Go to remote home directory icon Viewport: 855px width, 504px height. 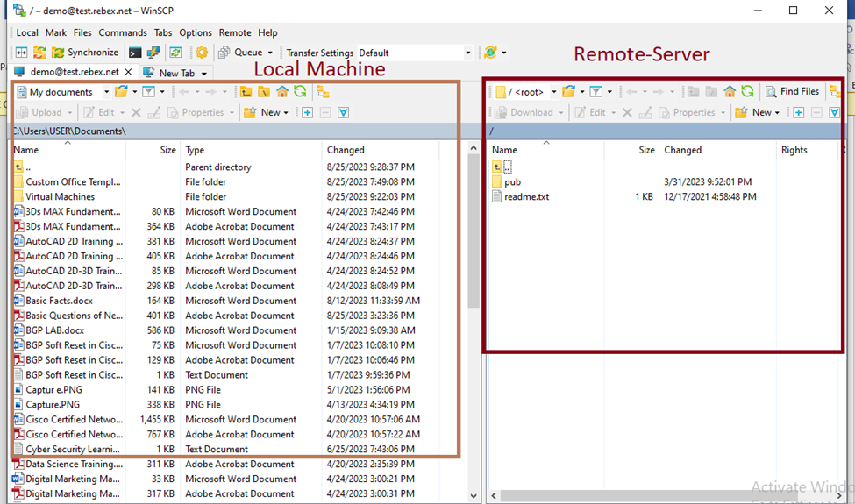(730, 91)
